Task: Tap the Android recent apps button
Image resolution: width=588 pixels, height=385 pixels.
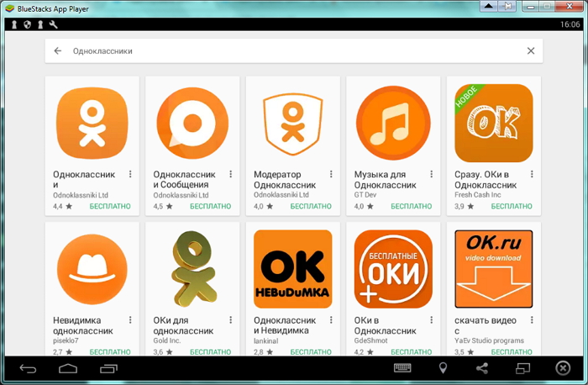Action: (x=108, y=369)
